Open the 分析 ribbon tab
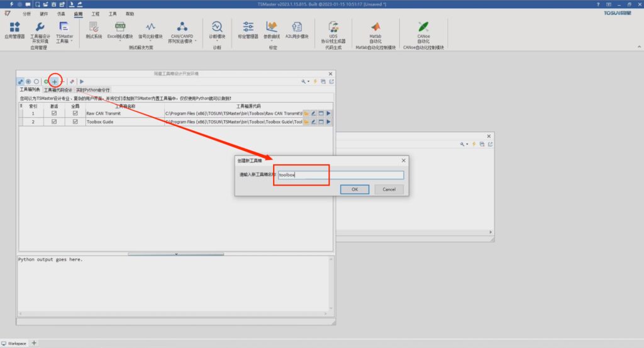644x348 pixels. tap(26, 13)
